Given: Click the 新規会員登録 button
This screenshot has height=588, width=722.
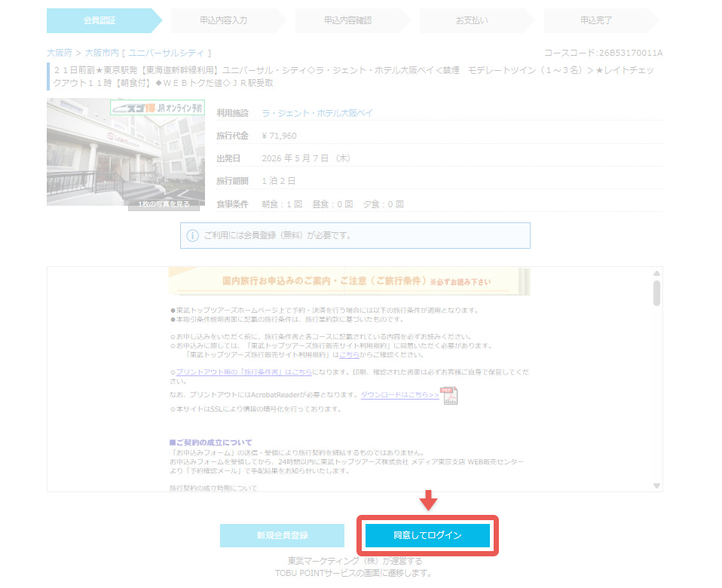Looking at the screenshot, I should (x=283, y=535).
